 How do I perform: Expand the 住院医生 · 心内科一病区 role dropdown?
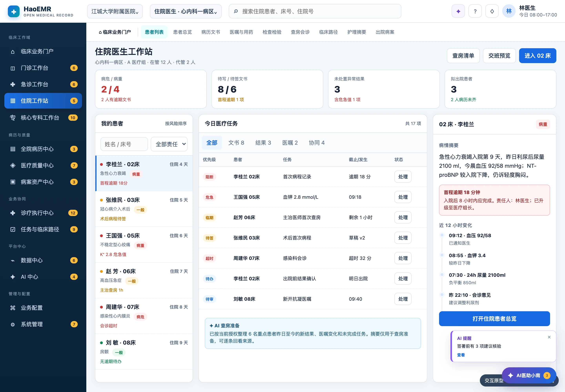[186, 11]
